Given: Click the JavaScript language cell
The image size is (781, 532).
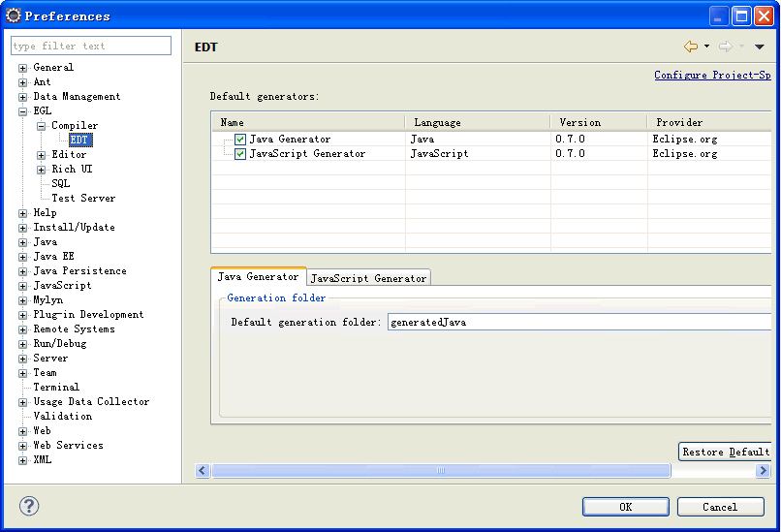Looking at the screenshot, I should point(439,153).
